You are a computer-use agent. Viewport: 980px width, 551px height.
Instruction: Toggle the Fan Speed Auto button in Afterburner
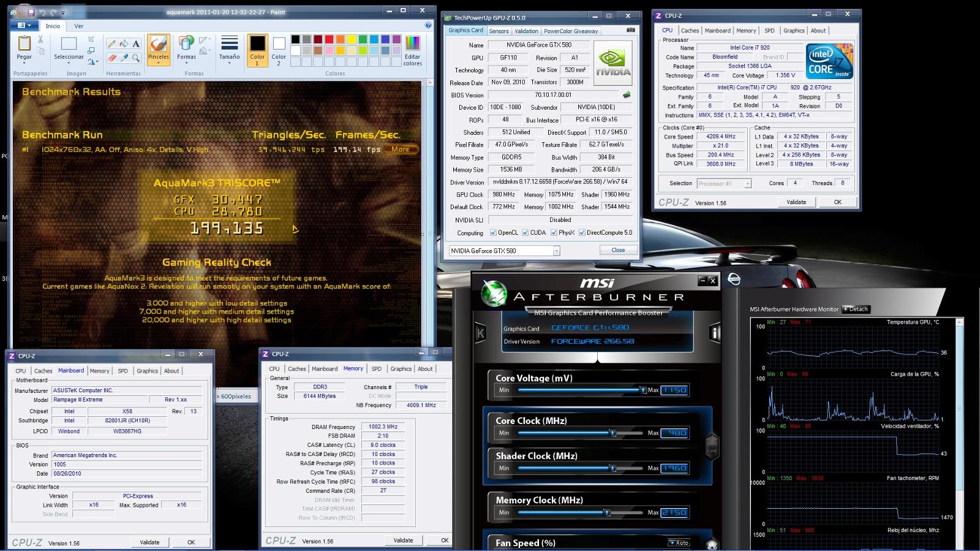(679, 543)
